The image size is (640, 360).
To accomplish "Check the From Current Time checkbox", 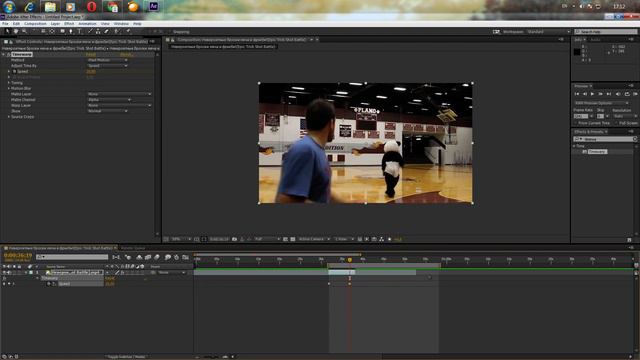I will tap(576, 123).
